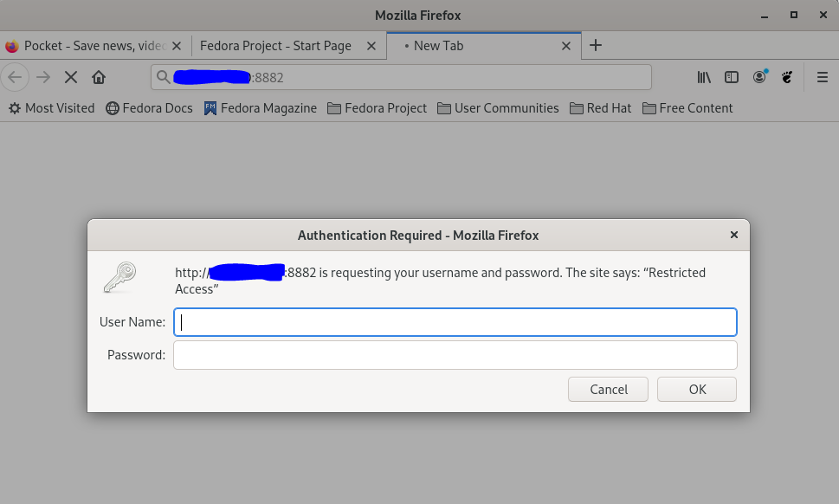Open the Fedora Project bookmark folder
The width and height of the screenshot is (839, 504).
378,108
